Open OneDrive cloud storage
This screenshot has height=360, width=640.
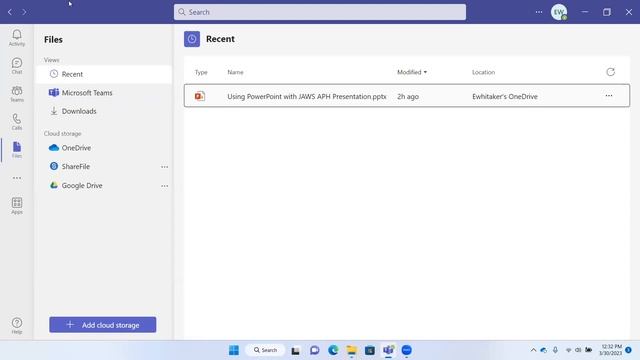[104, 148]
